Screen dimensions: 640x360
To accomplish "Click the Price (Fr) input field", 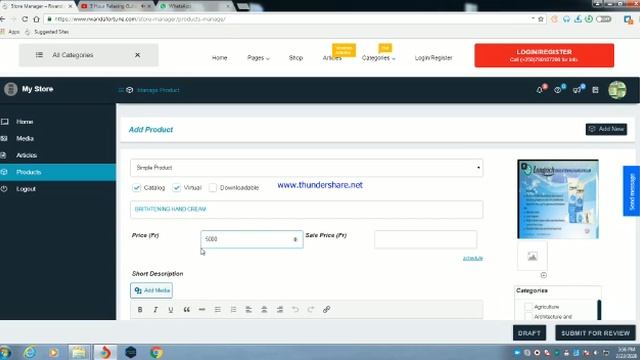I will [x=251, y=239].
